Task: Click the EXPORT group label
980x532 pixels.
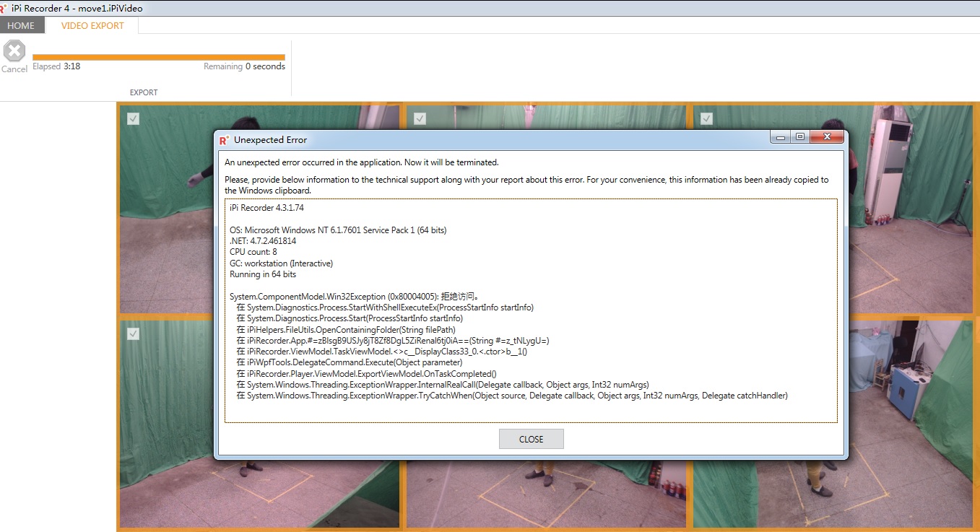Action: (x=144, y=92)
